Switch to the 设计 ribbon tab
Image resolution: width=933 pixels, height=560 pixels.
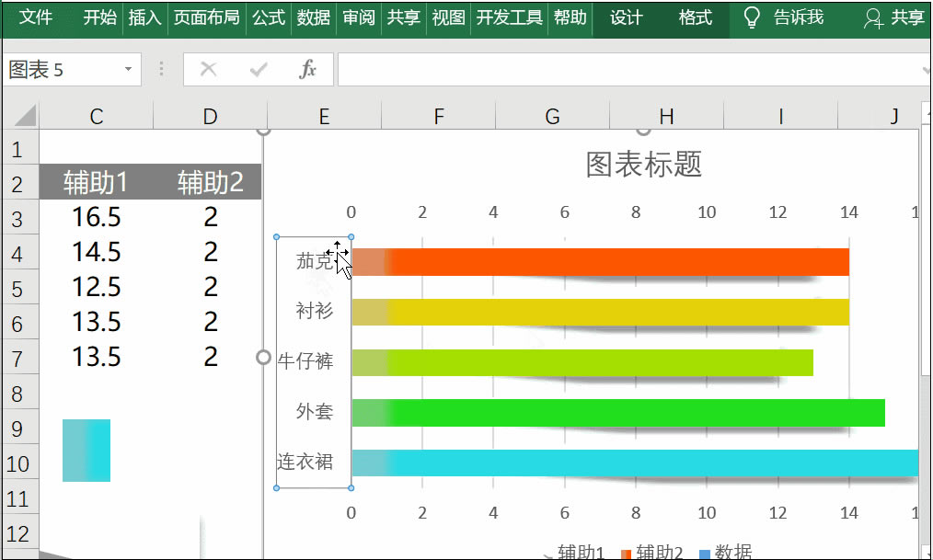pyautogui.click(x=625, y=18)
